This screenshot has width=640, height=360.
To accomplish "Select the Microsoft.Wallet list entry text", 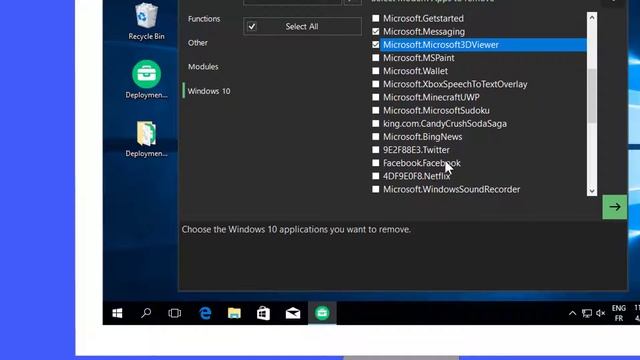I will coord(415,71).
